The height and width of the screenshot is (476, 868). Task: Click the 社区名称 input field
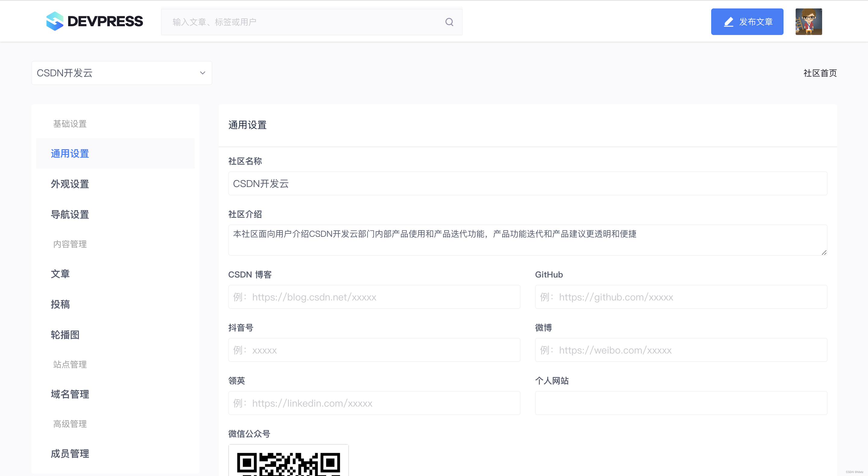pos(528,183)
